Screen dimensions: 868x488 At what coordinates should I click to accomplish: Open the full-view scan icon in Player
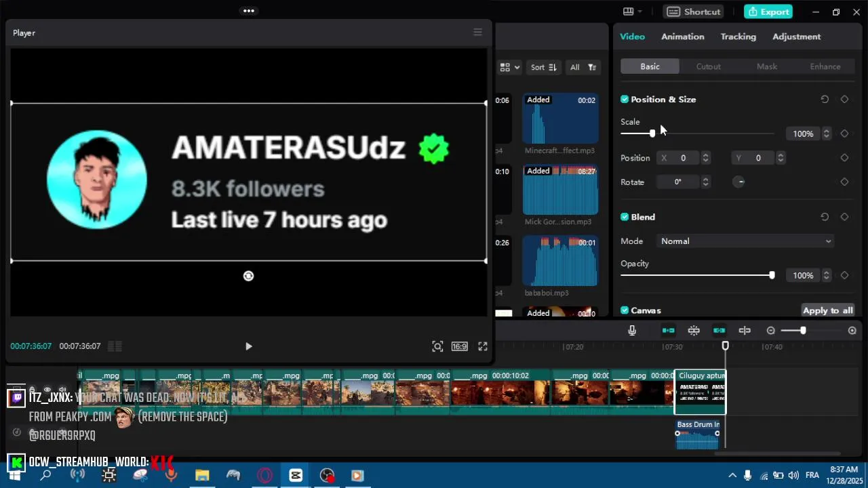pos(437,346)
